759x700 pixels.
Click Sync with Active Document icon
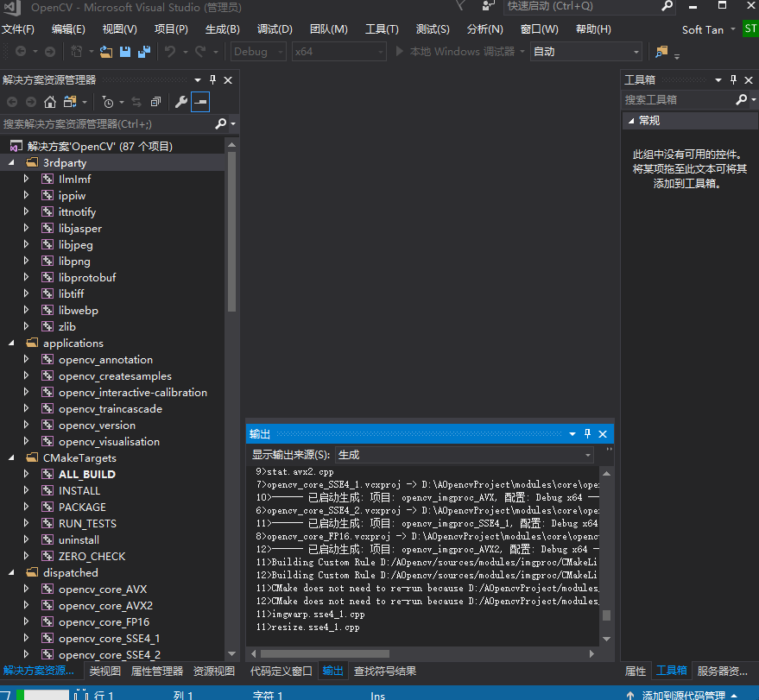tap(136, 102)
